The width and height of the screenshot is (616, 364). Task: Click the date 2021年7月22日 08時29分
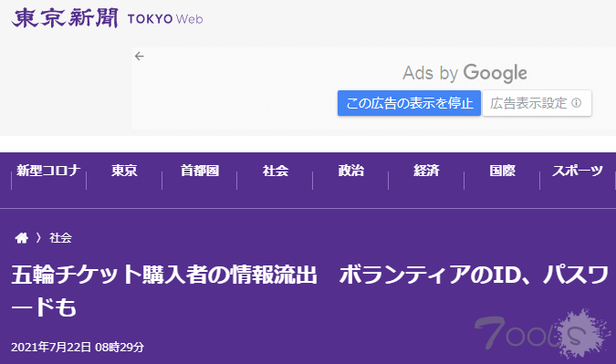click(x=78, y=347)
